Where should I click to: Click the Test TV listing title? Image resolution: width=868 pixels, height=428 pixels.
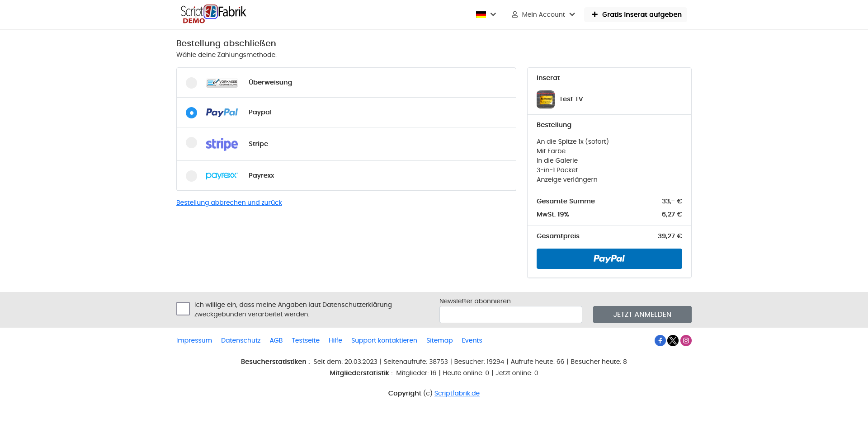point(571,99)
